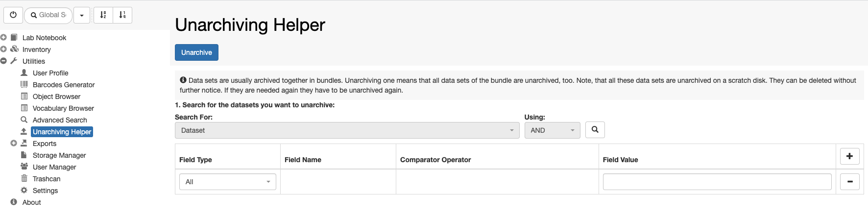Open the global search options caret
The width and height of the screenshot is (868, 218).
(x=82, y=15)
